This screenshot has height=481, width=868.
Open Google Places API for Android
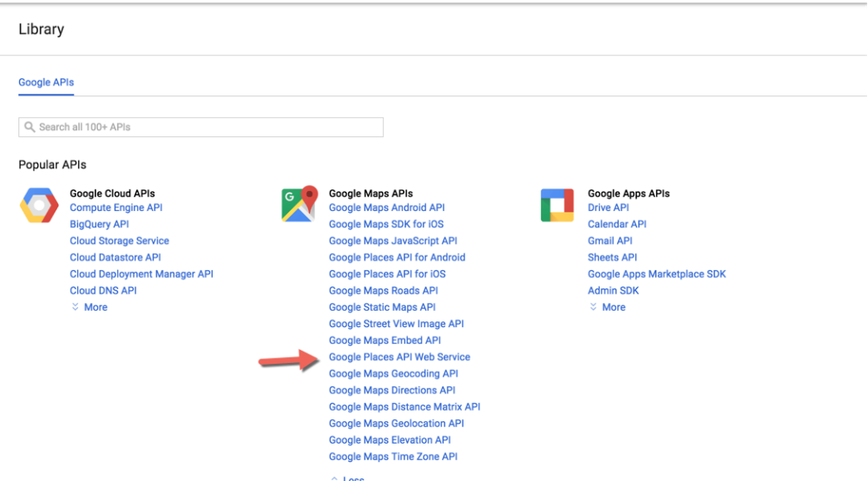coord(397,257)
